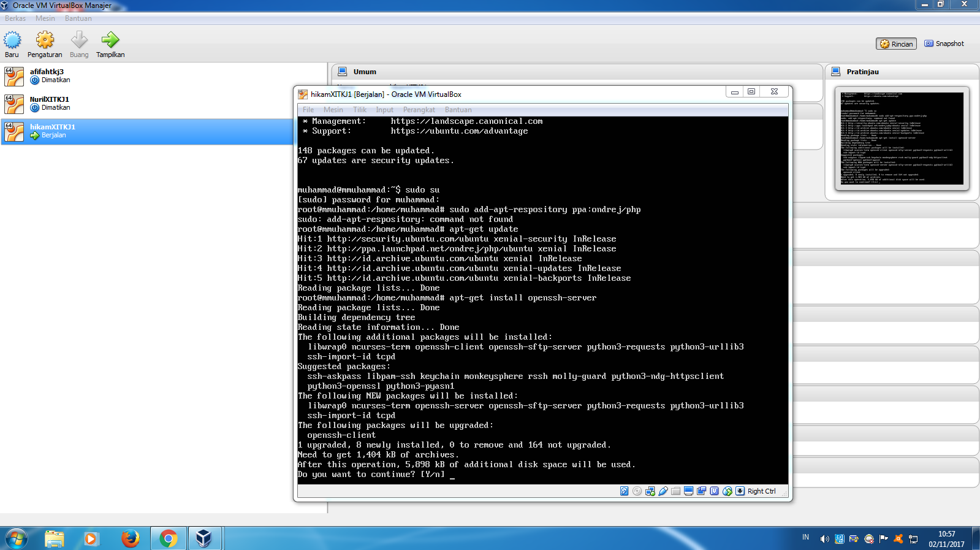
Task: Switch to Rincian details view
Action: [896, 44]
